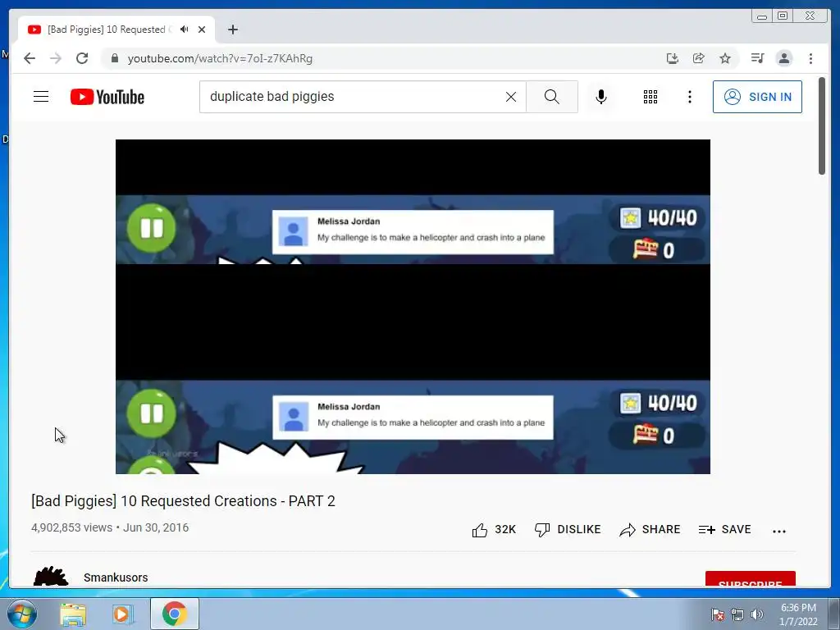840x630 pixels.
Task: Open the YouTube settings three-dot menu
Action: [x=689, y=97]
